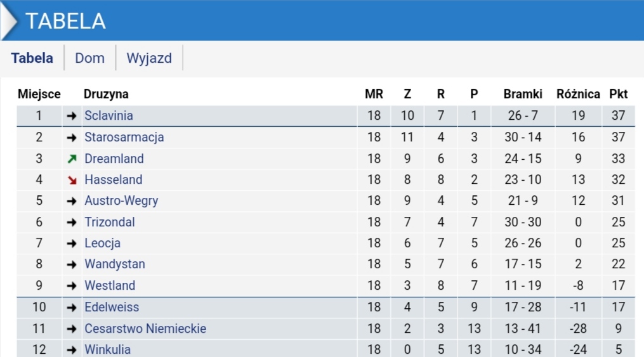Click the black arrow icon beside Sclavinia
Screen dimensions: 644x357
pos(72,116)
